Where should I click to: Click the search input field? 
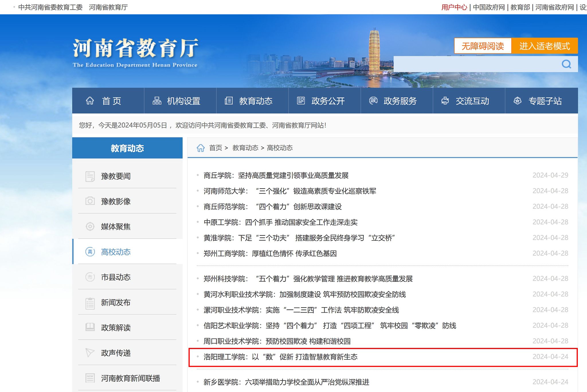point(476,64)
